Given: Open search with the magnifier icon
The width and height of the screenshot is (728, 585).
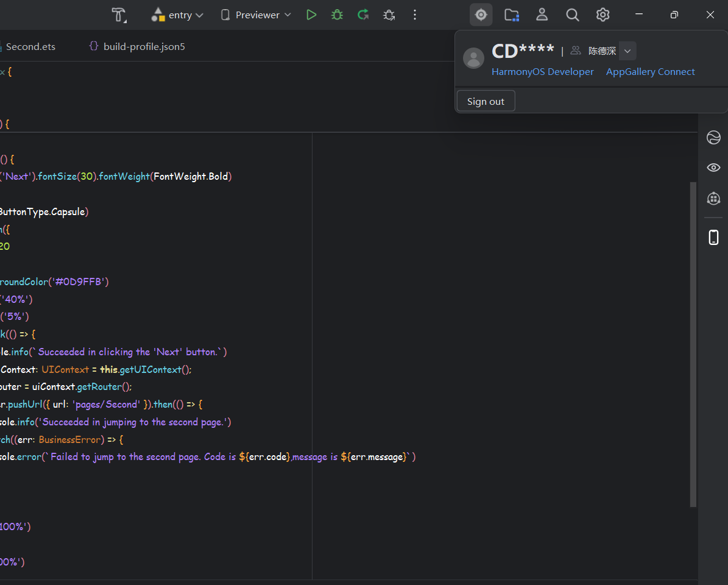Looking at the screenshot, I should [572, 15].
